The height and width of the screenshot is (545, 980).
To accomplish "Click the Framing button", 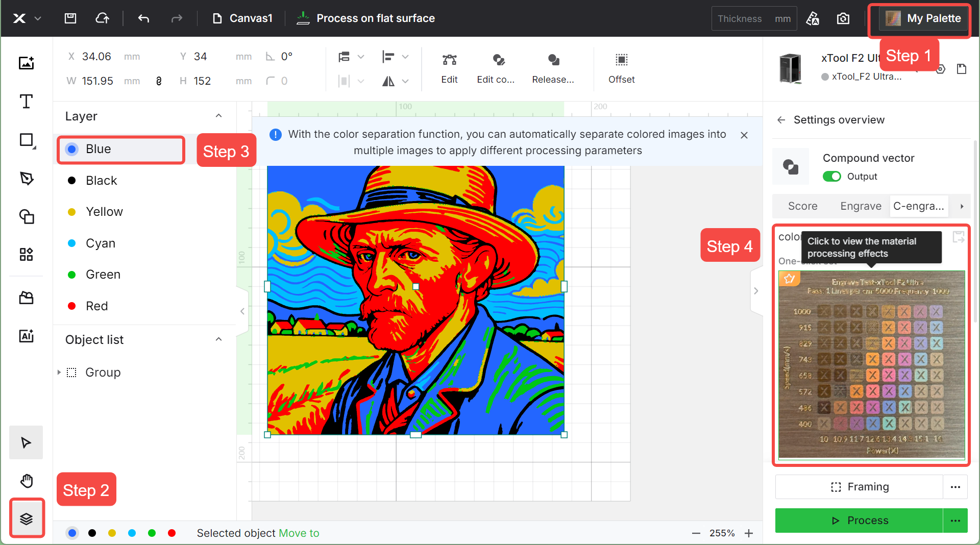I will [x=859, y=487].
